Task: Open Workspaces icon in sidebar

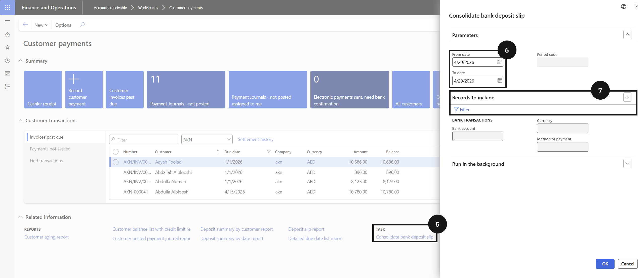Action: (8, 73)
